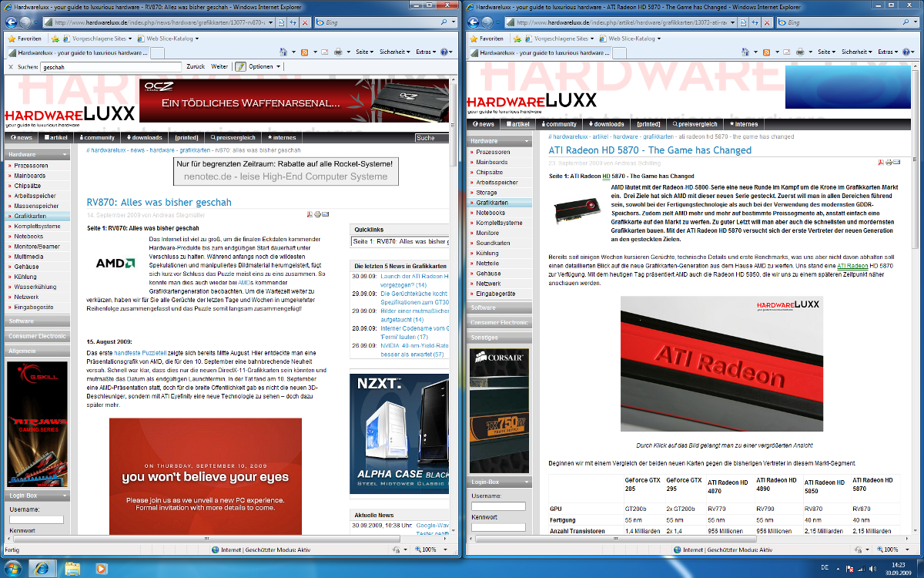Open Windows Media Player from taskbar
The width and height of the screenshot is (924, 578).
[x=102, y=569]
